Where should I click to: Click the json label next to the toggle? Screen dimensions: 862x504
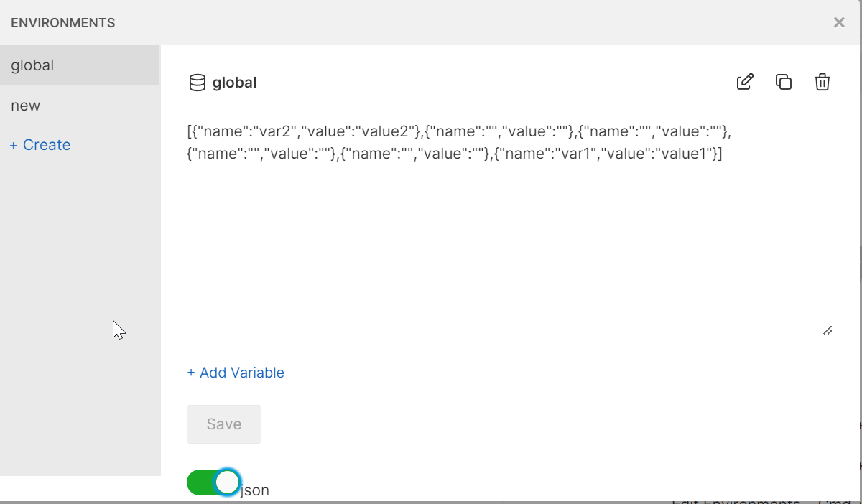click(255, 490)
